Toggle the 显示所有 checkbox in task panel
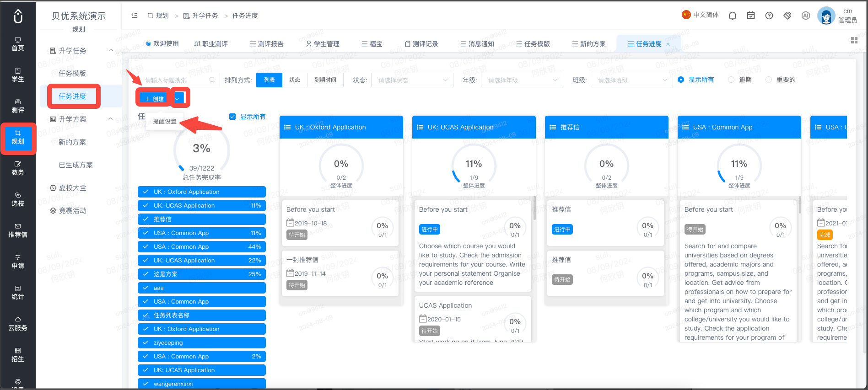 click(232, 117)
